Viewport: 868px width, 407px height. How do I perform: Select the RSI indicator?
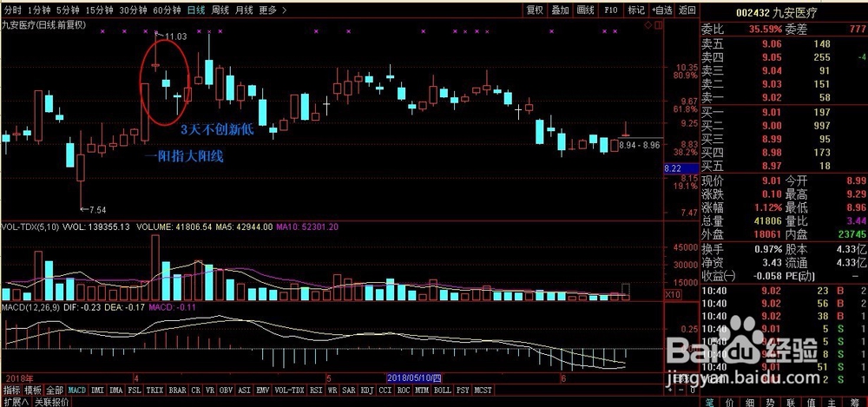click(x=317, y=391)
